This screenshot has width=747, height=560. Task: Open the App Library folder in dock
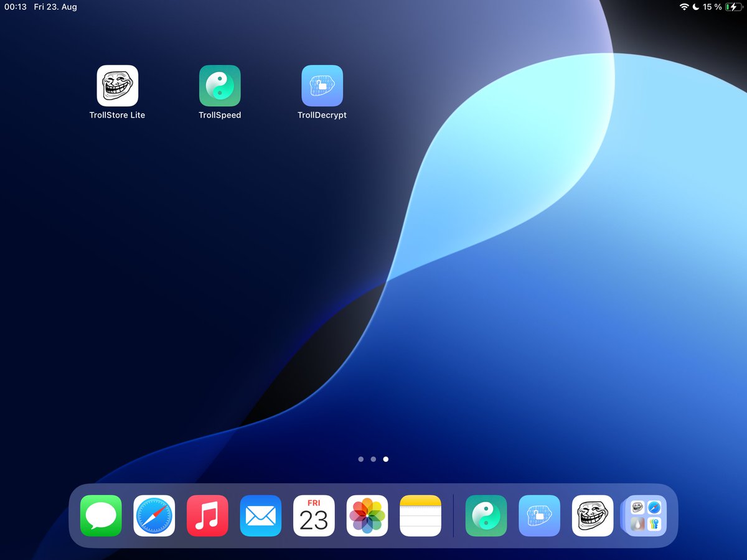644,516
